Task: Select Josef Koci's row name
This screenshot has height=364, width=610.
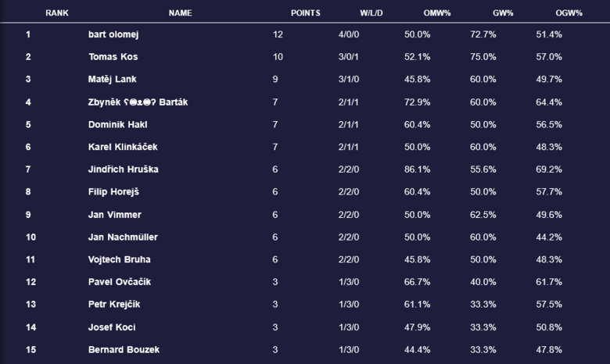Action: tap(113, 327)
